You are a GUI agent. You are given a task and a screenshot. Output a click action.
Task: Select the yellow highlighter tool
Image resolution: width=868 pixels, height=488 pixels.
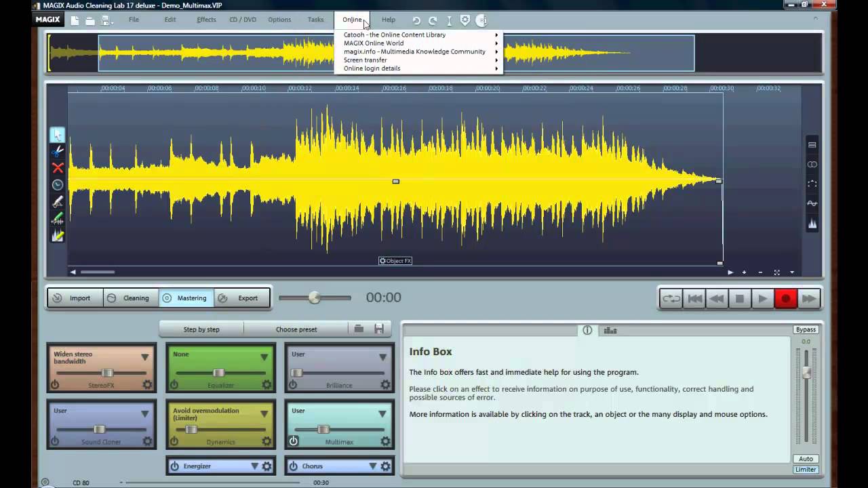[58, 236]
